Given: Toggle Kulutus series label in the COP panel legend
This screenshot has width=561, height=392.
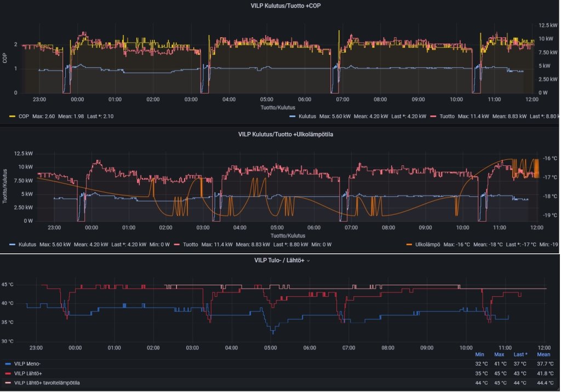Looking at the screenshot, I should coord(306,117).
